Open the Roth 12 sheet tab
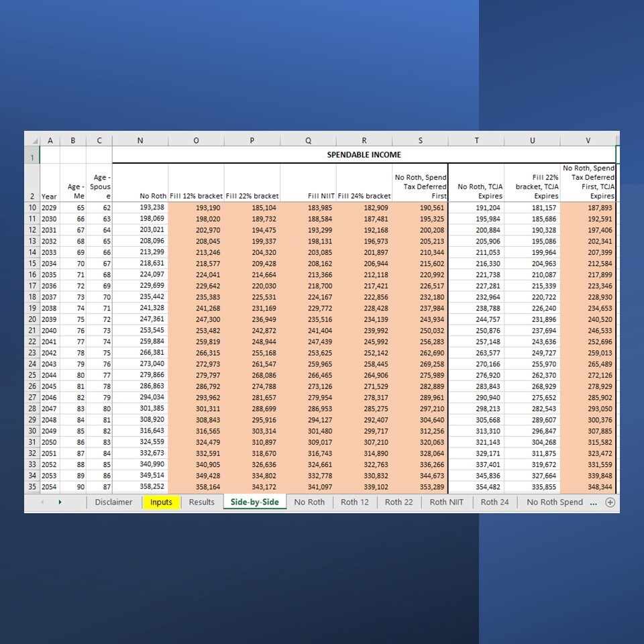 (355, 502)
